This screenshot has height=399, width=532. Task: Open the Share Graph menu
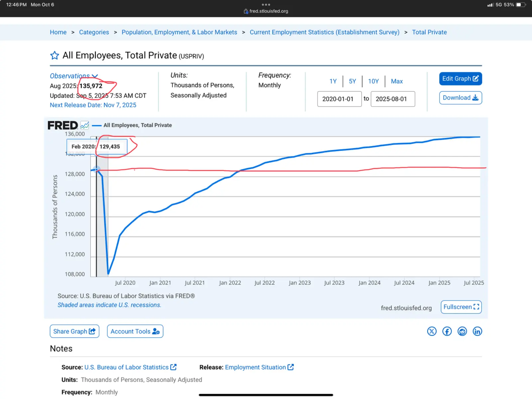click(x=74, y=331)
